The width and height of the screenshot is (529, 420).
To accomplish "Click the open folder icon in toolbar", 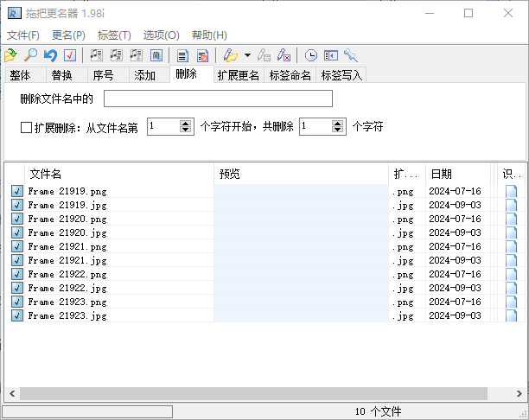I will point(11,55).
